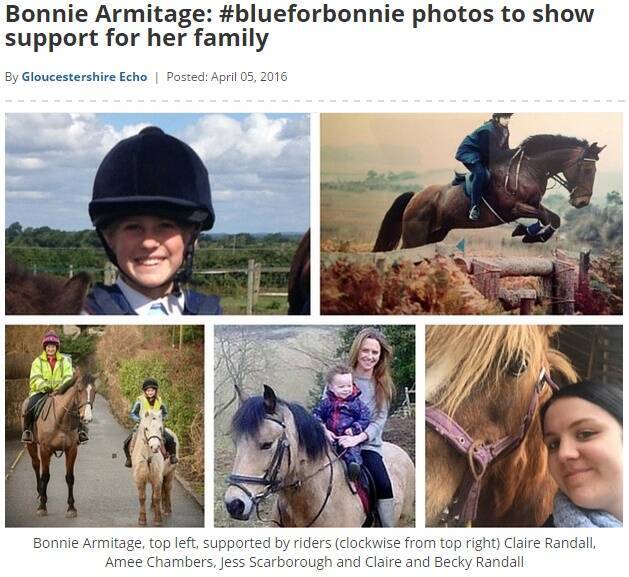Click the rider in the hi-vis yellow jacket
Screen dimensions: 629x577
pos(50,373)
